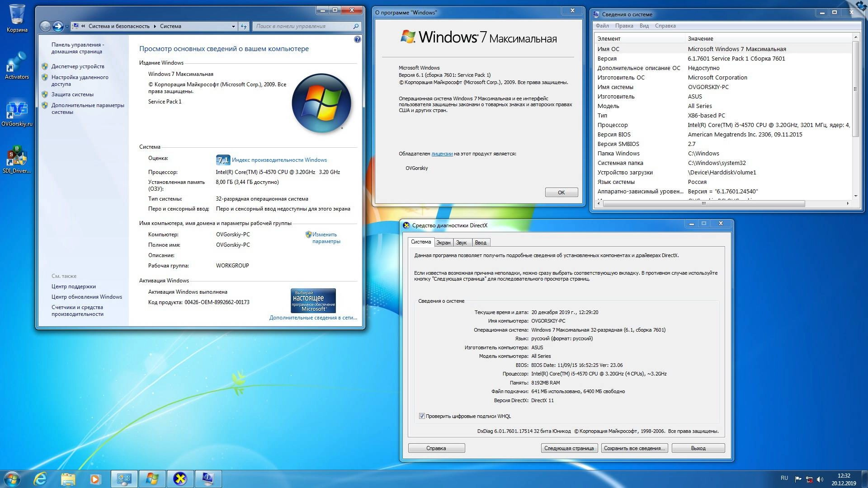868x488 pixels.
Task: Open the Файл menu in Сведения о системе
Action: [603, 26]
